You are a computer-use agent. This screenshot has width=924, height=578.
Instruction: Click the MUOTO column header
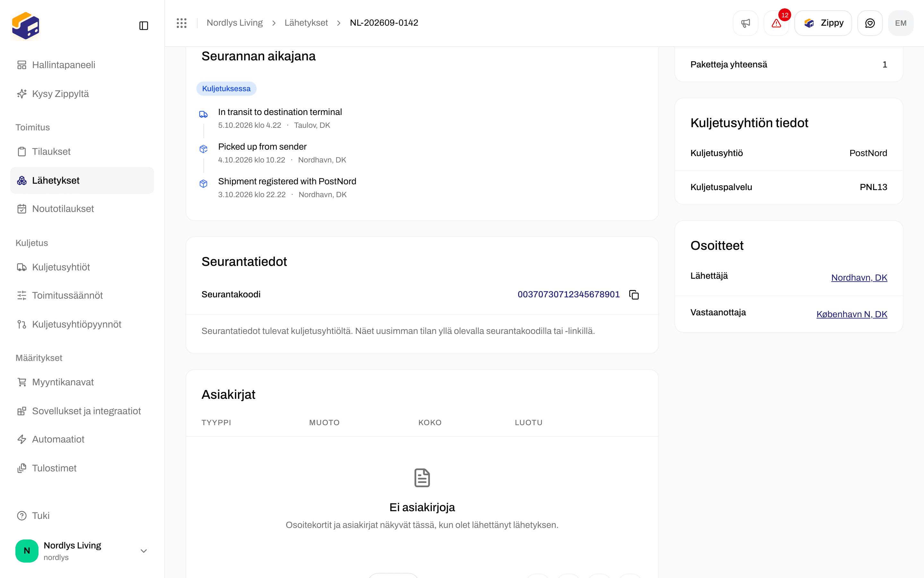(x=324, y=422)
